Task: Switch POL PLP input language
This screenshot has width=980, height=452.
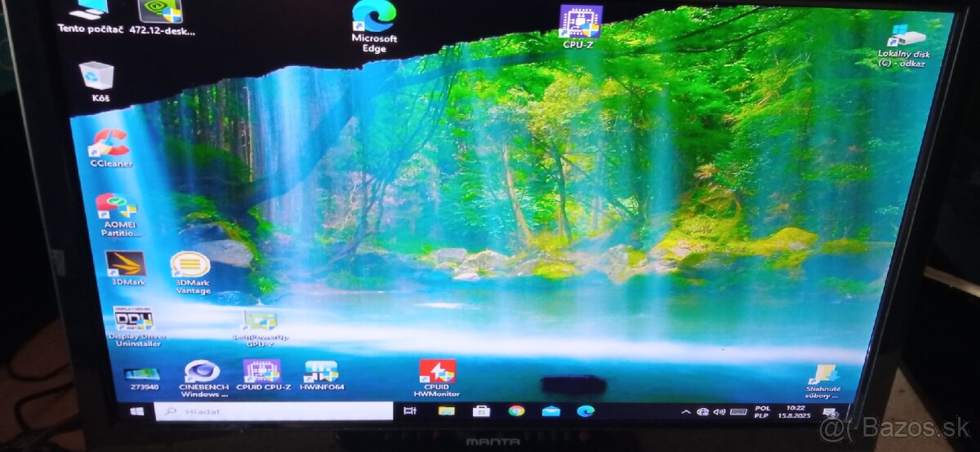Action: pos(763,412)
